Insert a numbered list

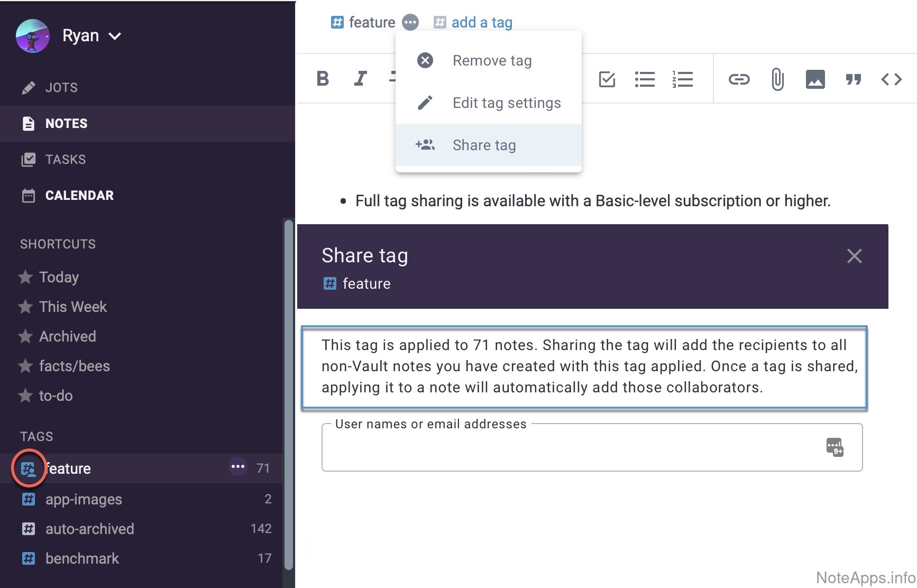click(x=682, y=79)
